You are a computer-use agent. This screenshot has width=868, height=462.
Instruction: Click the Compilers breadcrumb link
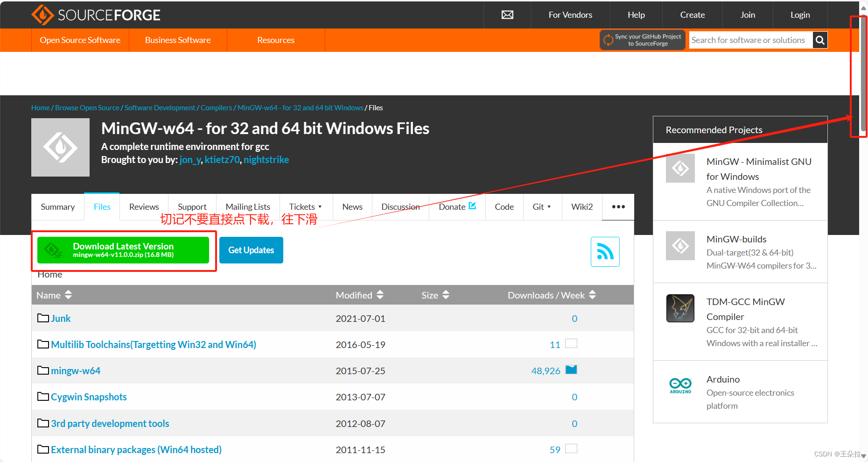point(216,108)
